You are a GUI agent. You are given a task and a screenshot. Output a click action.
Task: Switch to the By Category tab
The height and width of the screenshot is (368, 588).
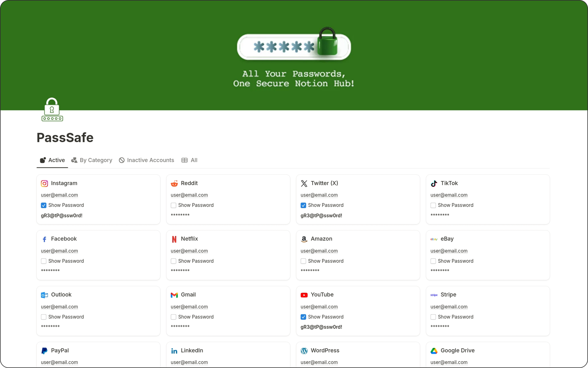92,160
